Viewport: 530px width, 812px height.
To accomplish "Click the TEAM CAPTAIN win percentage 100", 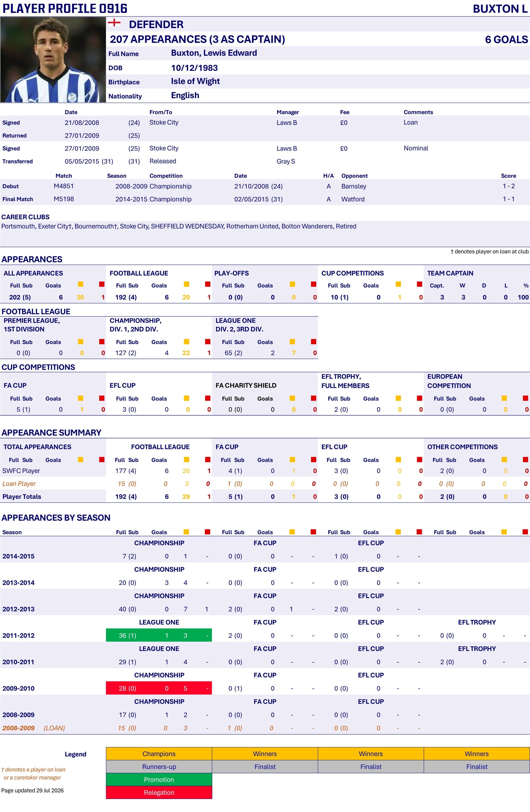I will pos(523,297).
